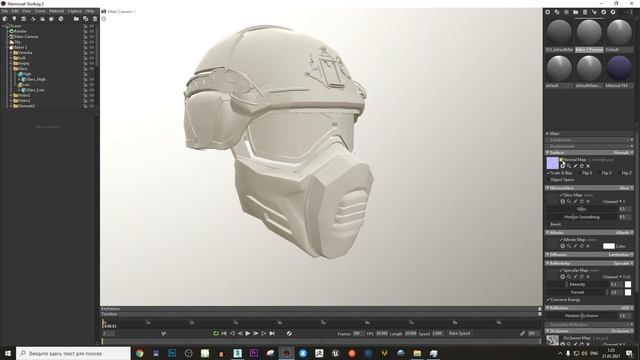Click the Albedo white color swatch
This screenshot has width=640, height=360.
pyautogui.click(x=609, y=246)
